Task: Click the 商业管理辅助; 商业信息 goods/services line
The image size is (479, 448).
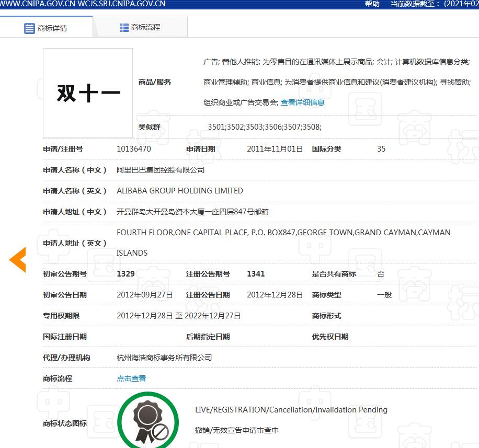Action: tap(337, 82)
